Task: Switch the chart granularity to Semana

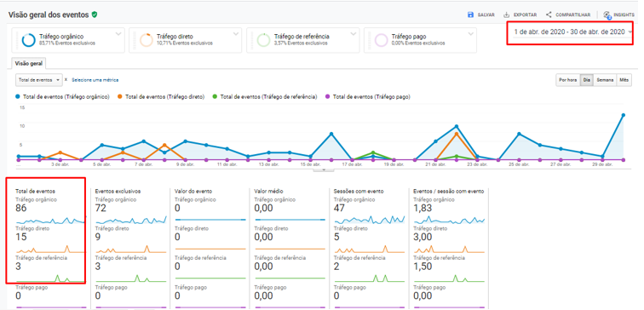Action: [605, 80]
